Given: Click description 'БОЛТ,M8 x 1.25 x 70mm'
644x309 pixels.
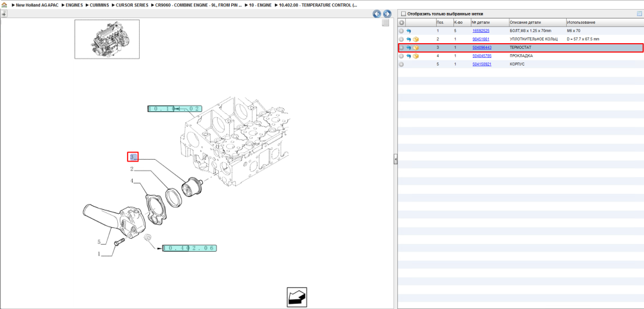Looking at the screenshot, I should point(530,31).
